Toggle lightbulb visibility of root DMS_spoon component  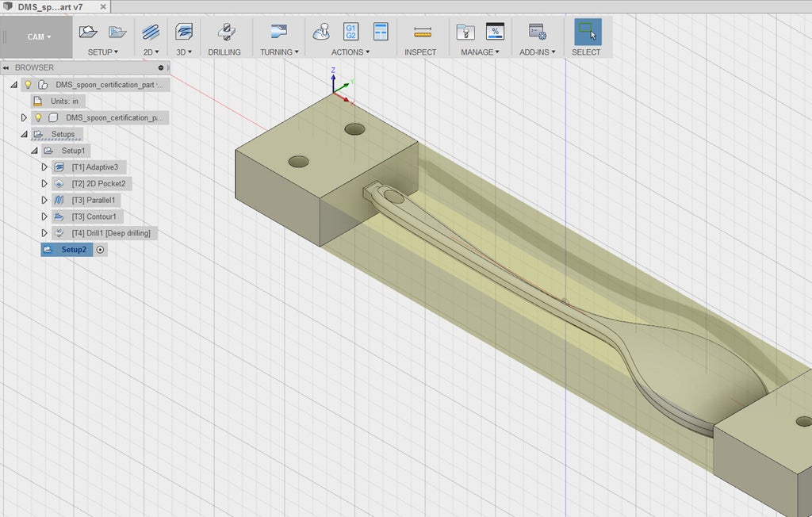pyautogui.click(x=28, y=84)
